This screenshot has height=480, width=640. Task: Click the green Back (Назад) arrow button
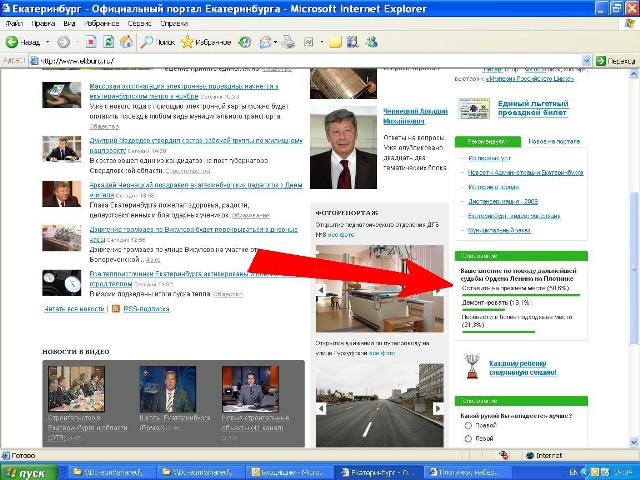pyautogui.click(x=12, y=42)
